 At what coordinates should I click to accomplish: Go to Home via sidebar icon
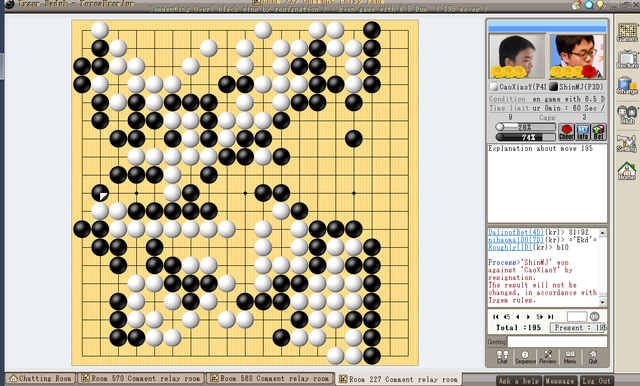627,171
